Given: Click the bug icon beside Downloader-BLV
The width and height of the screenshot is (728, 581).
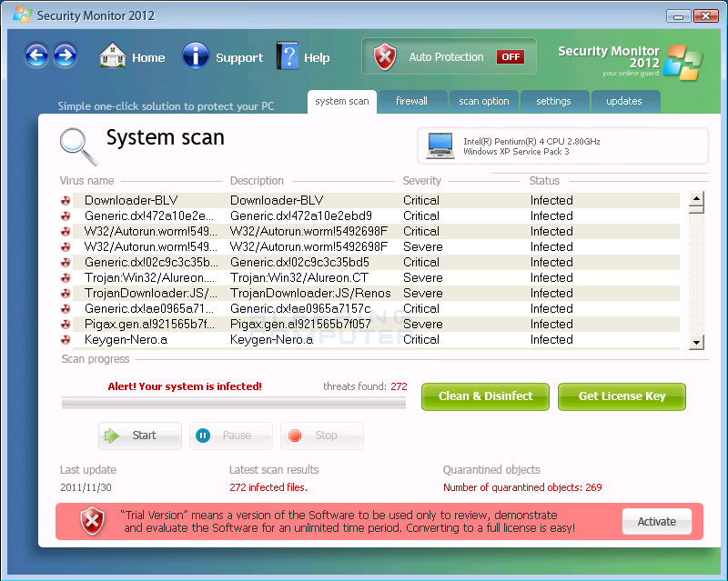Looking at the screenshot, I should (x=66, y=200).
